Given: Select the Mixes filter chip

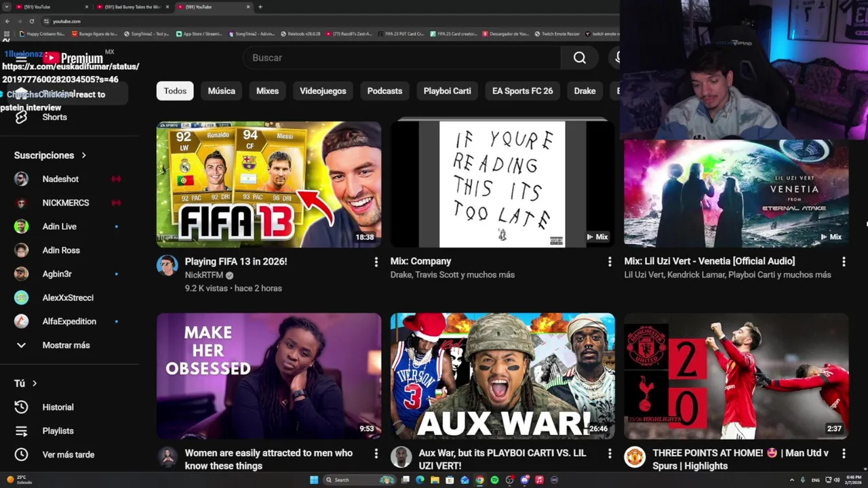Looking at the screenshot, I should pyautogui.click(x=267, y=91).
